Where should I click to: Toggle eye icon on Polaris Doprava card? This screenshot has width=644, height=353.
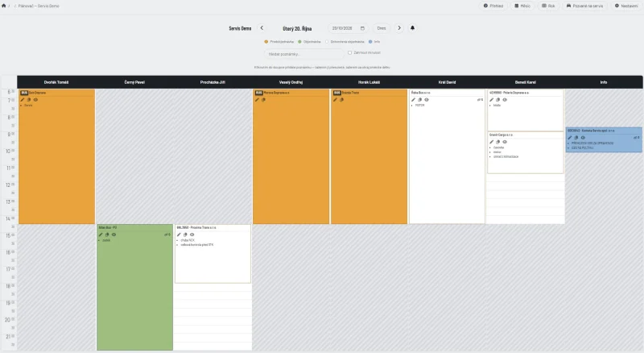tap(505, 100)
